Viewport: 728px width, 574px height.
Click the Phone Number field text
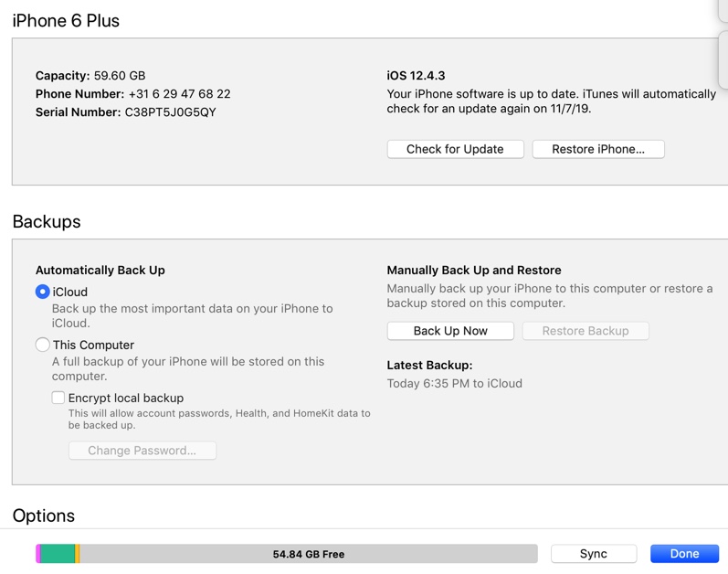point(179,94)
